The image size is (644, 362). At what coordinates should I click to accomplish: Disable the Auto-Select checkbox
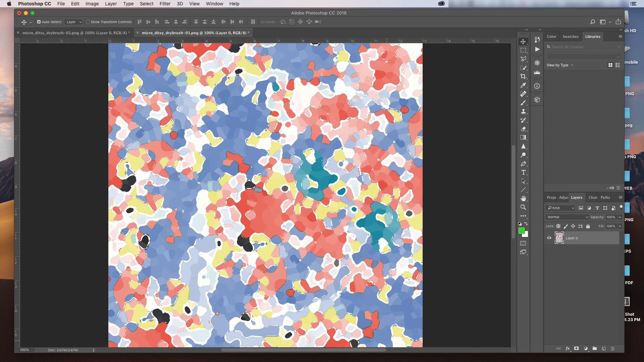click(39, 22)
